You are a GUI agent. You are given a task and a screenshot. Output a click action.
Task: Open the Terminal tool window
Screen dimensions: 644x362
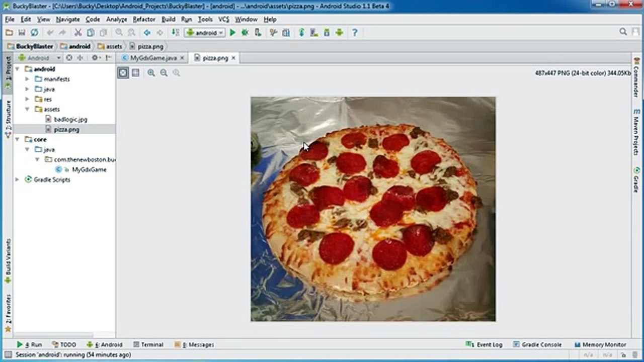tap(148, 344)
